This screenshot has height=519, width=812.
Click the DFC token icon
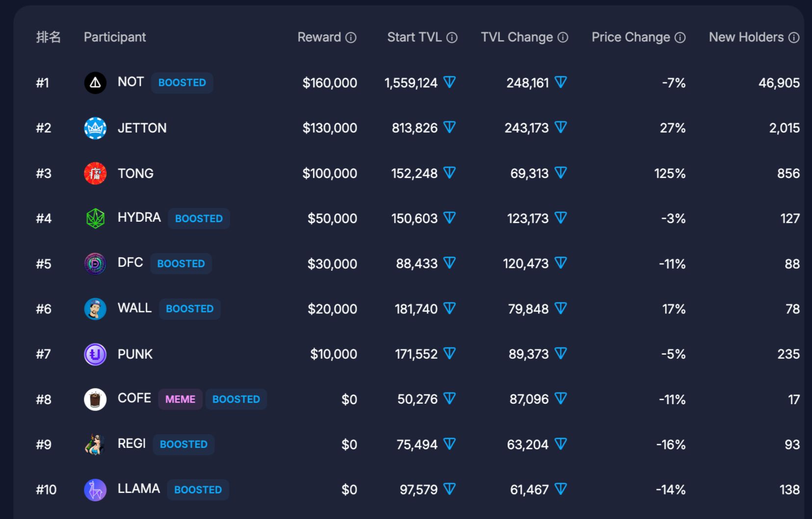(x=95, y=264)
